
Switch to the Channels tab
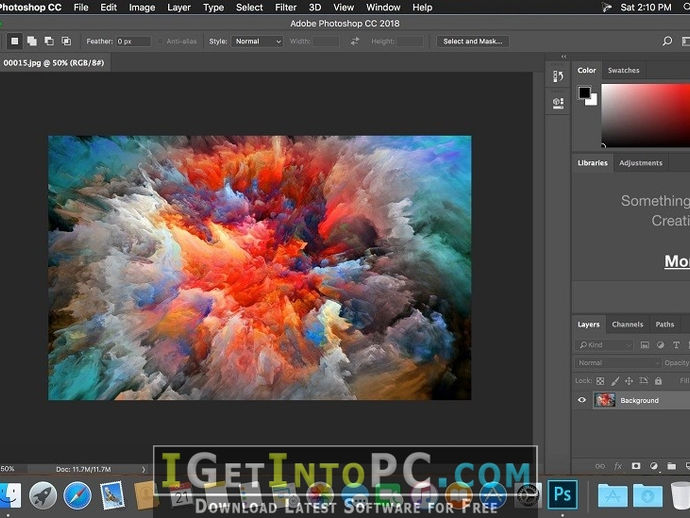(628, 324)
